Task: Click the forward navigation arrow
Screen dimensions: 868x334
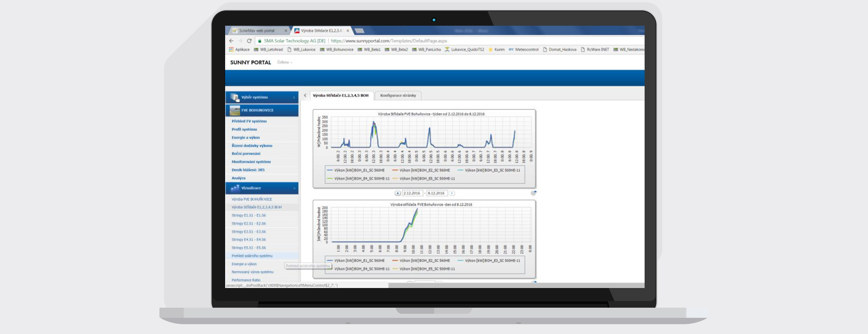Action: [240, 41]
